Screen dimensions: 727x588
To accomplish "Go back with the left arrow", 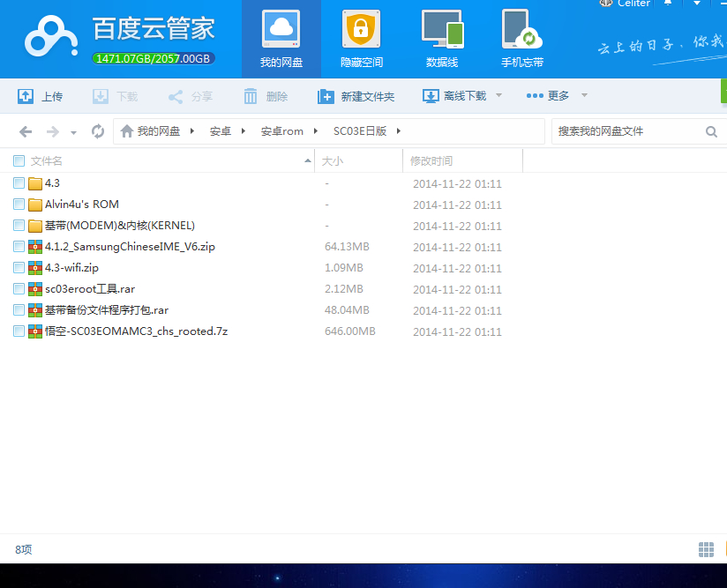I will (26, 132).
